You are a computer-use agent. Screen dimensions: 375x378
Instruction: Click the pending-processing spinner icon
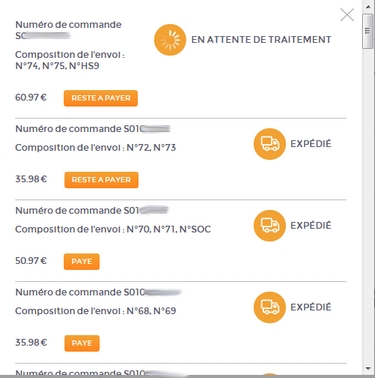[170, 40]
